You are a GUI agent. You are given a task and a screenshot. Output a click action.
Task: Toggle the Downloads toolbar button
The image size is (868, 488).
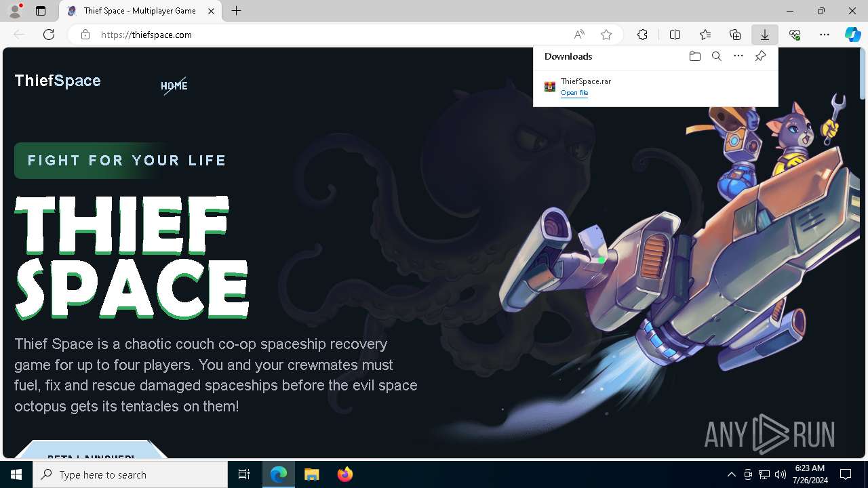tap(765, 35)
